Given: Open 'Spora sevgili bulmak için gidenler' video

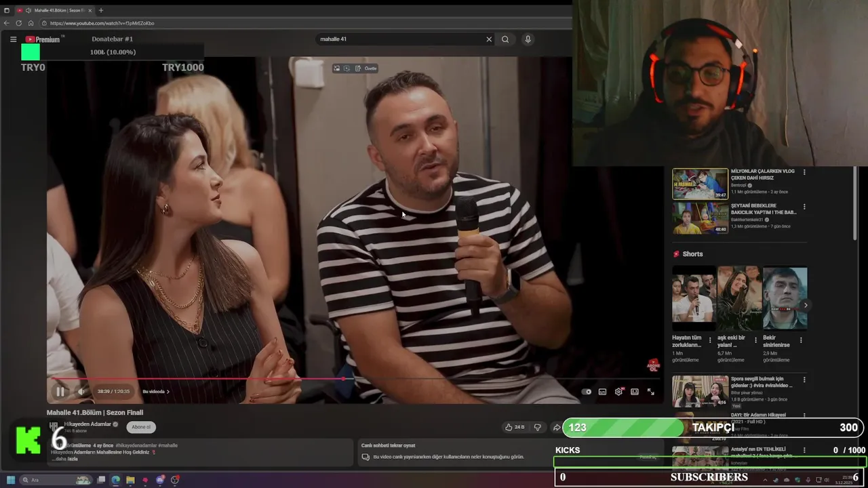Looking at the screenshot, I should [x=700, y=391].
